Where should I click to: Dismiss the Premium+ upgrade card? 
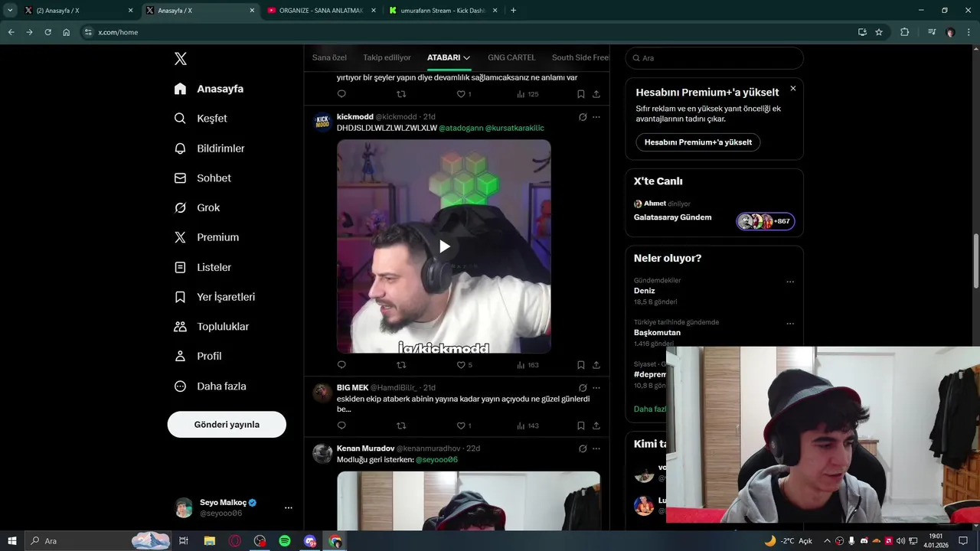[x=792, y=89]
